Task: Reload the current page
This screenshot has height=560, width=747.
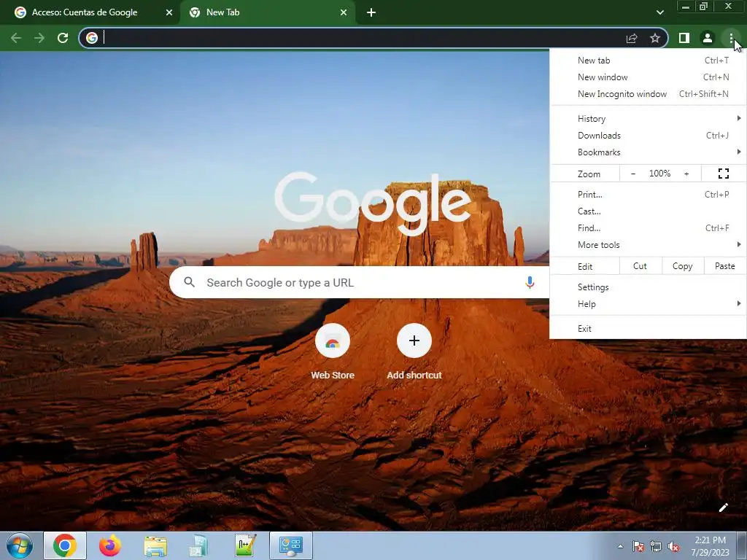Action: point(63,38)
